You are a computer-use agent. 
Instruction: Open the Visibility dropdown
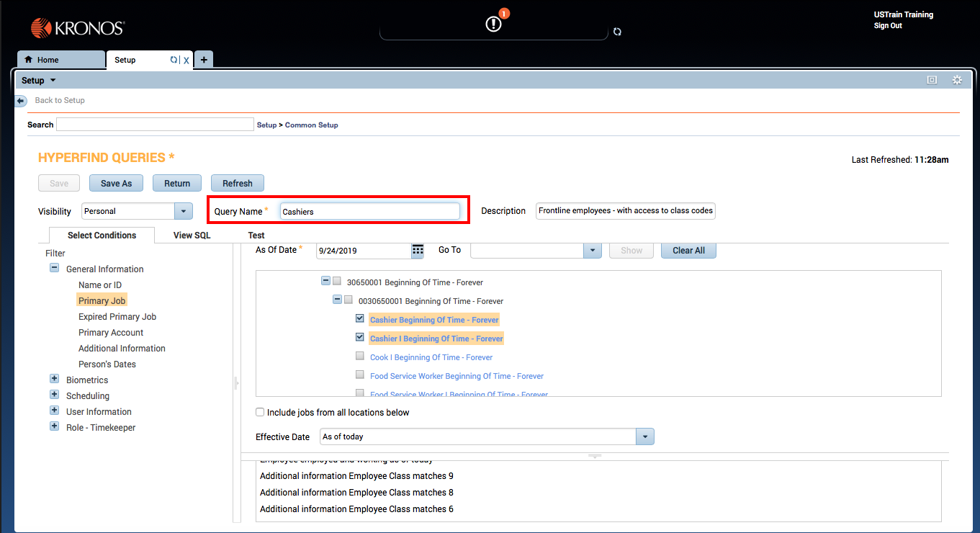point(184,211)
